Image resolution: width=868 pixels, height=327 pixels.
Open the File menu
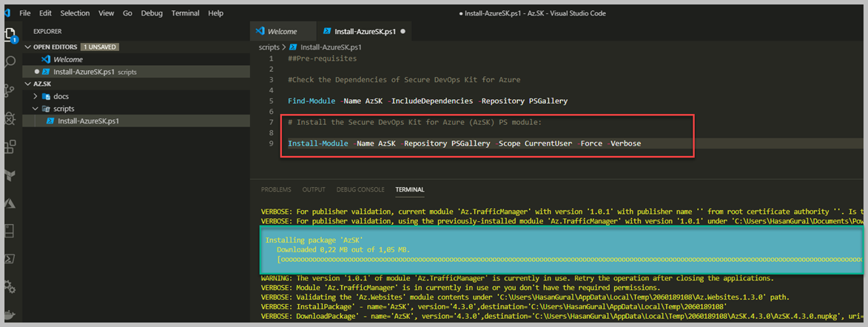(x=25, y=13)
